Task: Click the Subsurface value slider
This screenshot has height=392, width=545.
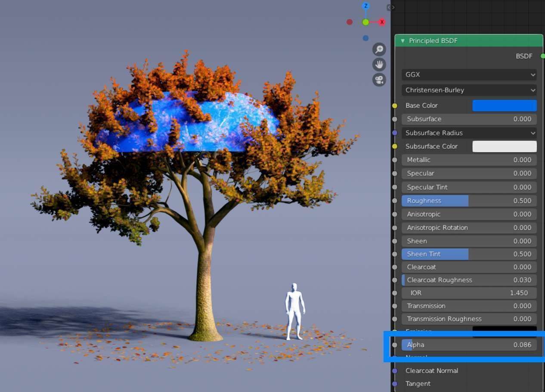Action: (x=469, y=119)
